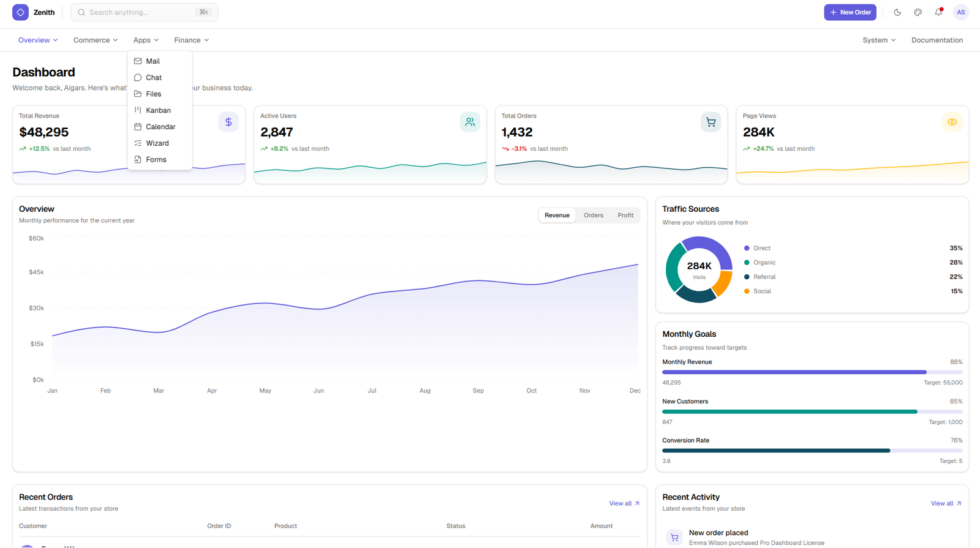
Task: Select Chat in the Apps menu
Action: click(160, 78)
